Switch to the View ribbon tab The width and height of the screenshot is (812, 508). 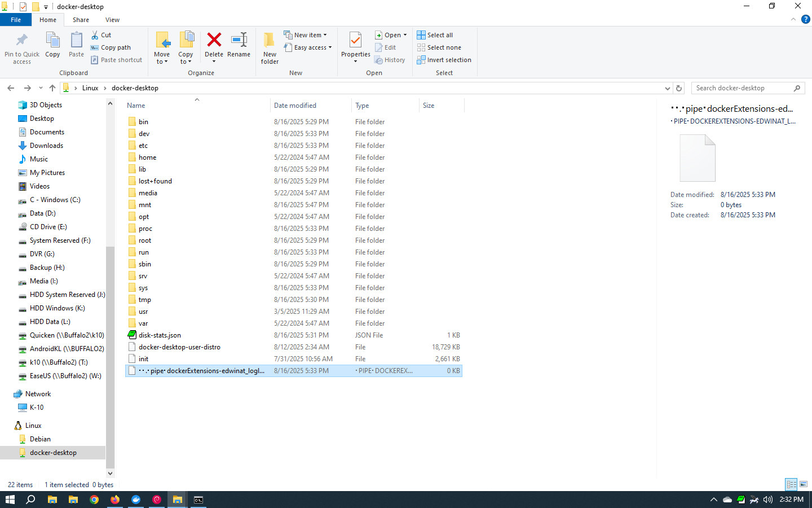tap(112, 20)
